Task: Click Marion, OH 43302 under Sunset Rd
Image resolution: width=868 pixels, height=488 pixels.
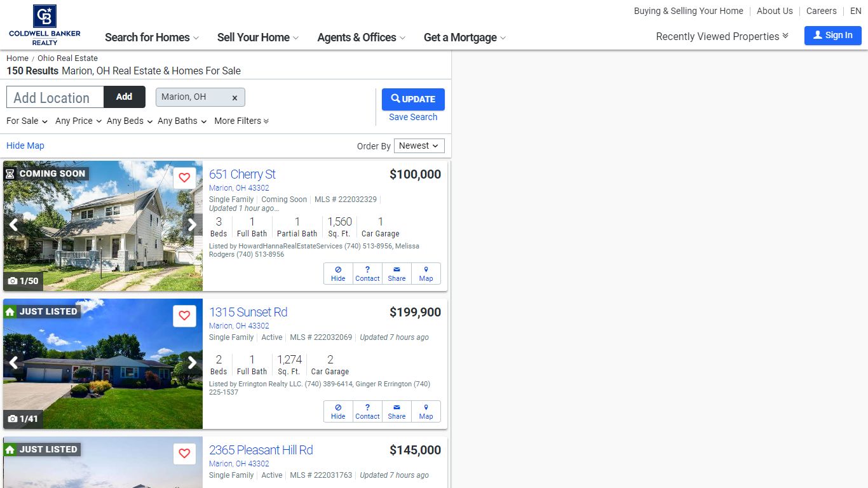Action: 239,326
